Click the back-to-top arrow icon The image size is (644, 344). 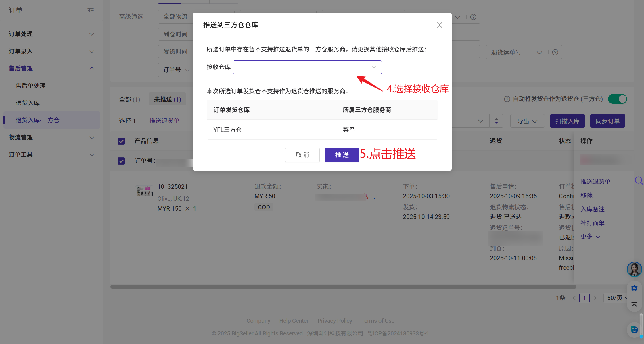[634, 304]
